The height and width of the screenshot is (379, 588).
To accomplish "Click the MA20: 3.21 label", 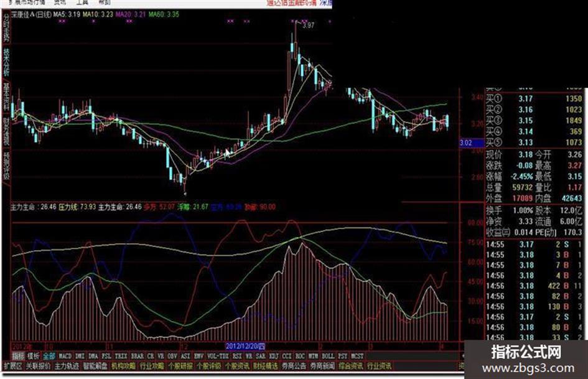I will click(x=131, y=15).
